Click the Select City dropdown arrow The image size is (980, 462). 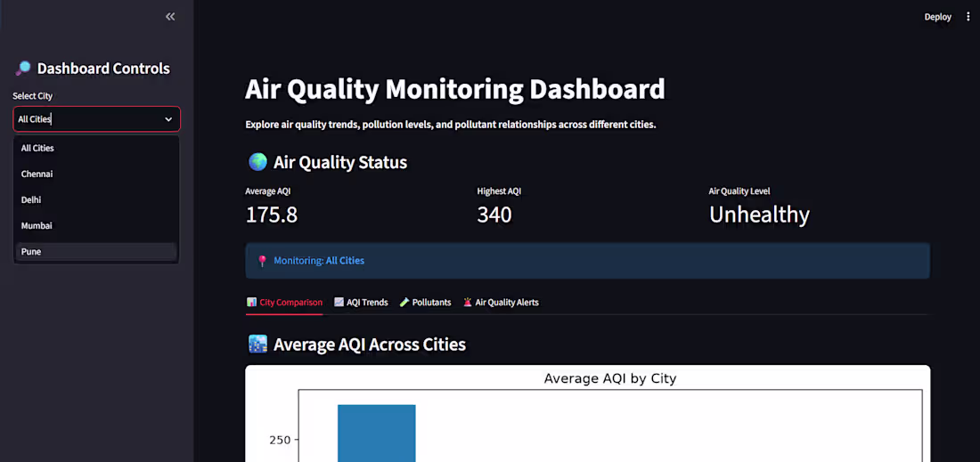tap(168, 118)
